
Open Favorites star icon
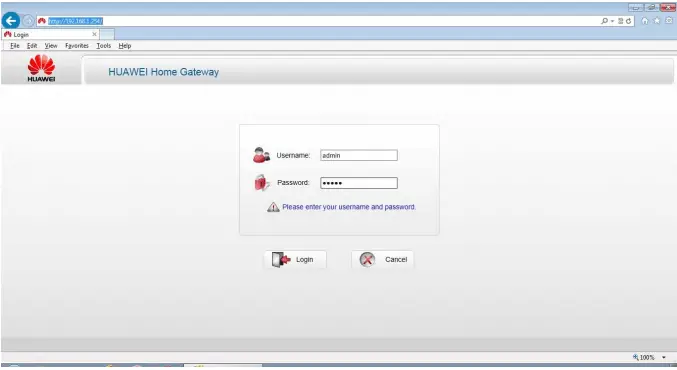tap(657, 21)
